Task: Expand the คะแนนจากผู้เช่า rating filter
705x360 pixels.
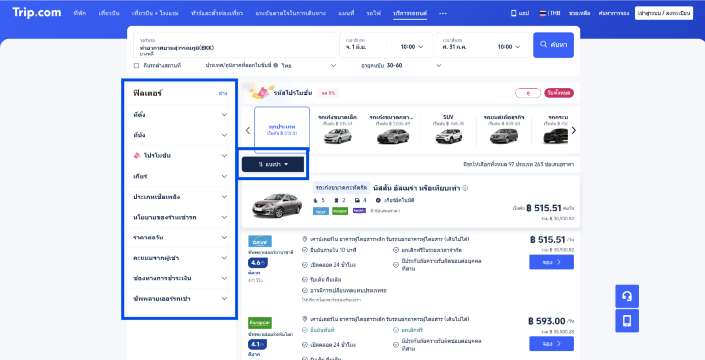Action: coord(180,258)
